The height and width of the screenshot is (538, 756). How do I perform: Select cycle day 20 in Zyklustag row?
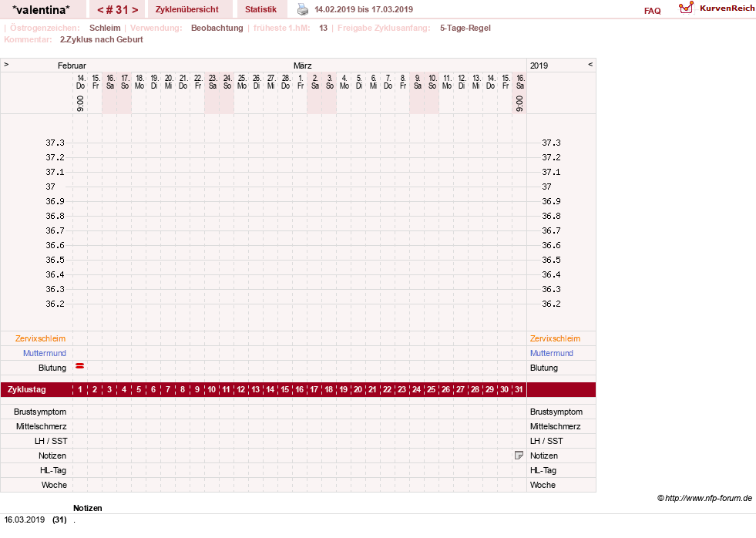[x=358, y=389]
